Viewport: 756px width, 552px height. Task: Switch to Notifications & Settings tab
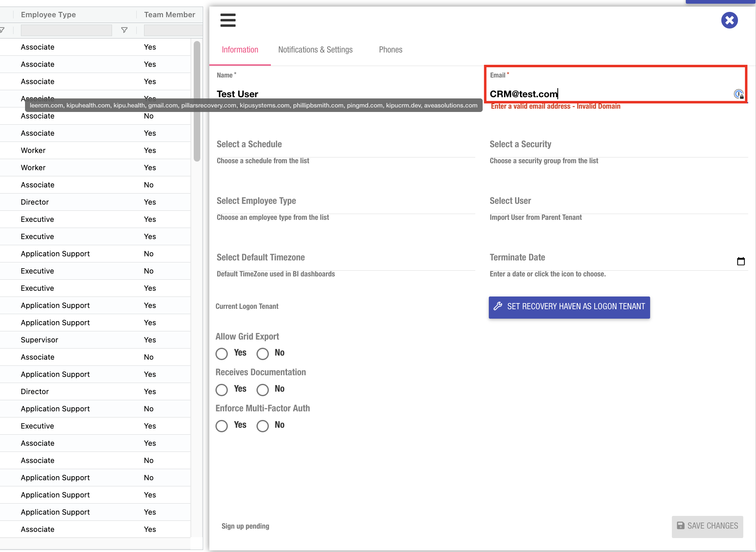(315, 50)
